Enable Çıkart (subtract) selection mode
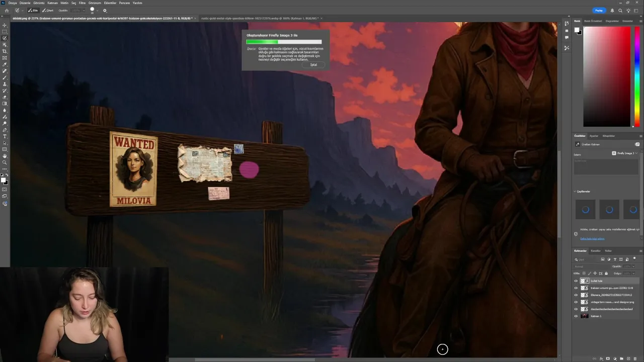The height and width of the screenshot is (362, 644). (48, 11)
